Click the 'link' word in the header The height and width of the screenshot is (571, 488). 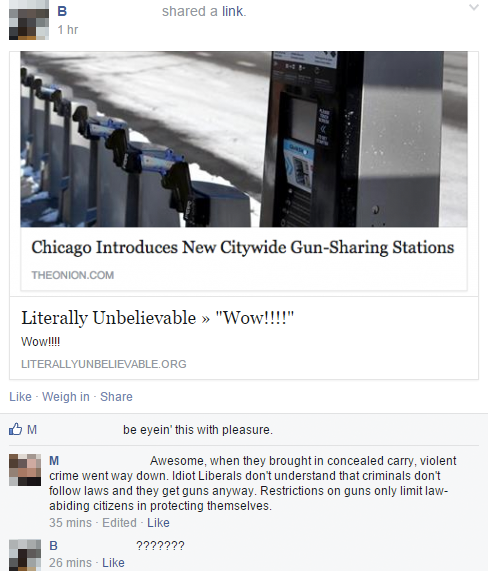[232, 11]
